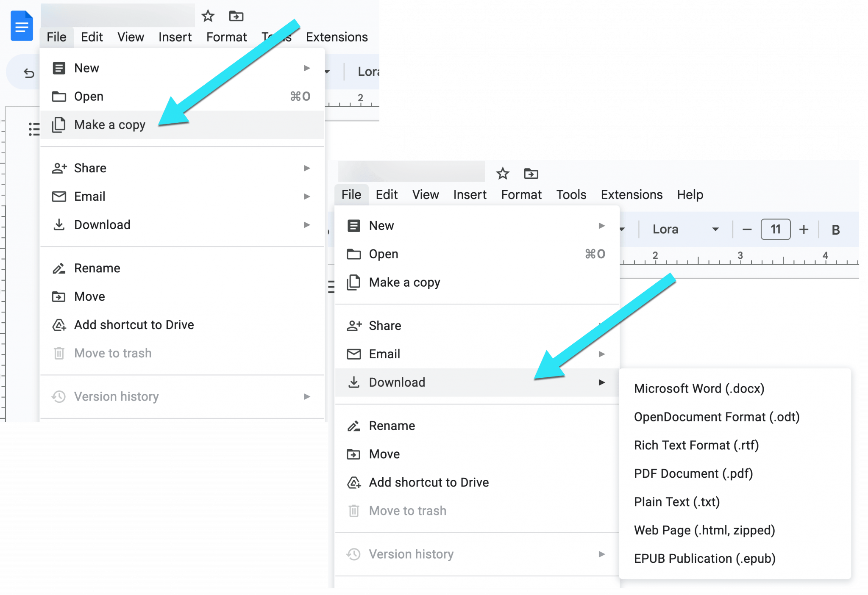The image size is (868, 595).
Task: Select OpenDocument Format (.odt) option
Action: (x=715, y=416)
